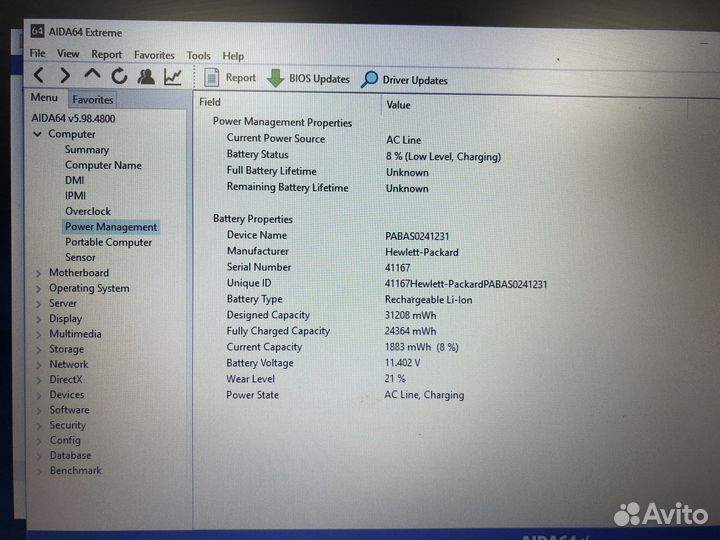Switch to the Favorites panel tab
Viewport: 720px width, 540px height.
point(93,100)
